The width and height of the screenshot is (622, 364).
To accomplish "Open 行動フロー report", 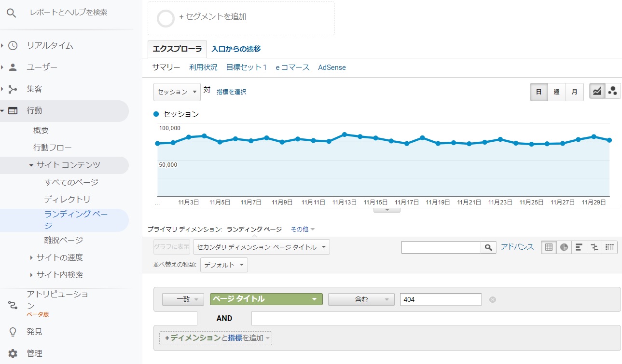I will click(x=52, y=148).
